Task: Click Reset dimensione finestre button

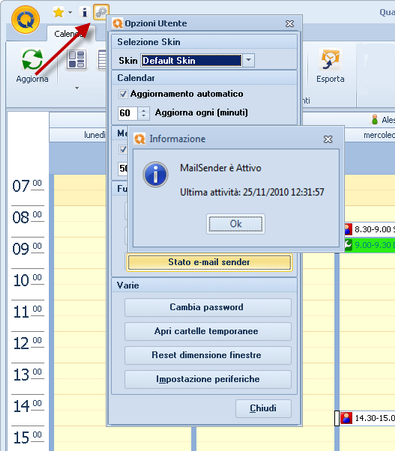Action: (208, 355)
